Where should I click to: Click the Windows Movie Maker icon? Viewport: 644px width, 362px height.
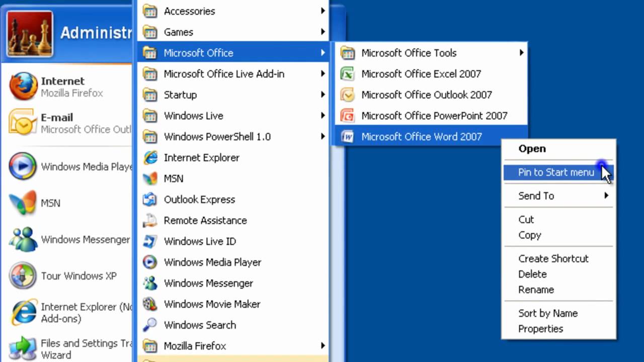[150, 304]
